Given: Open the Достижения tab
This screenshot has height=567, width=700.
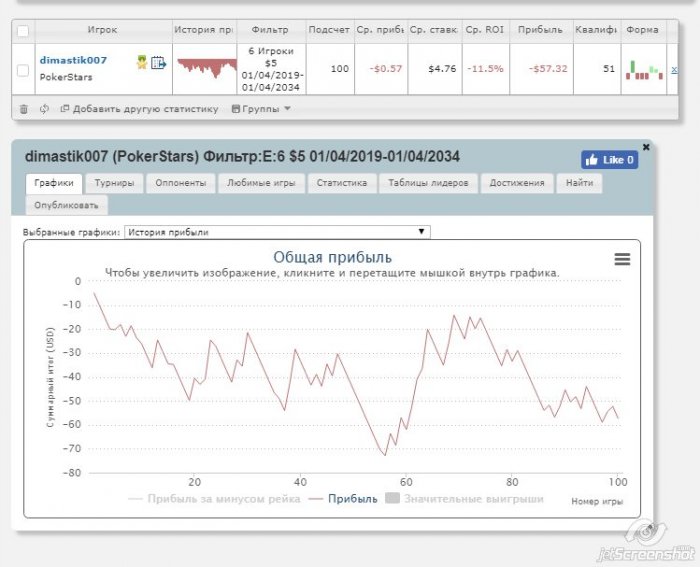Looking at the screenshot, I should [517, 183].
